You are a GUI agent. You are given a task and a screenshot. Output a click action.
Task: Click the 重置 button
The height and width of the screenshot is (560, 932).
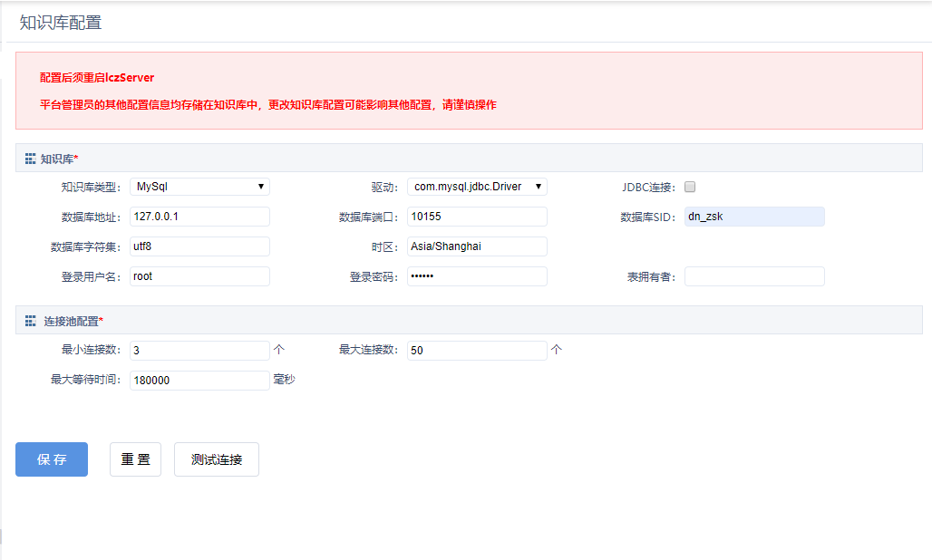point(135,459)
